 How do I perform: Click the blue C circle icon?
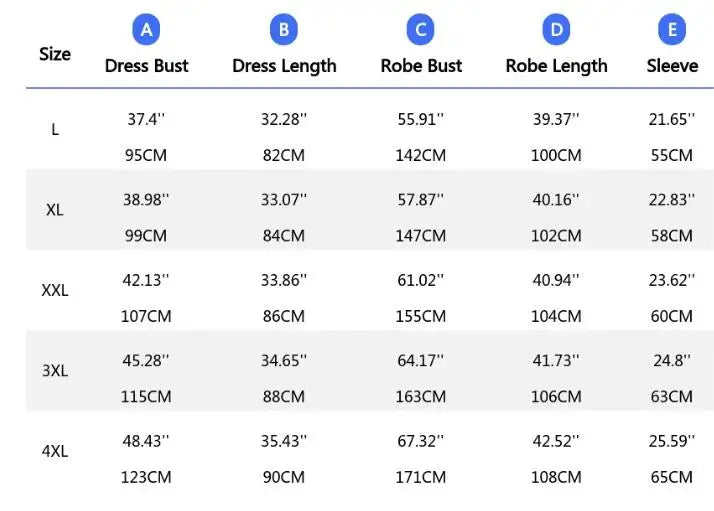coord(420,30)
